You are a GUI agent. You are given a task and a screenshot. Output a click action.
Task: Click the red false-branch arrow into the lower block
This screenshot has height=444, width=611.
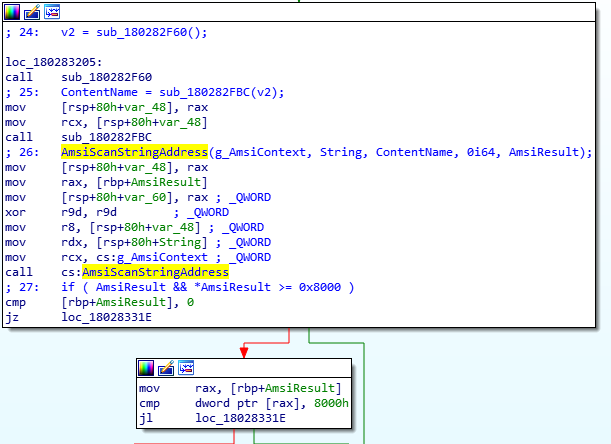point(243,349)
